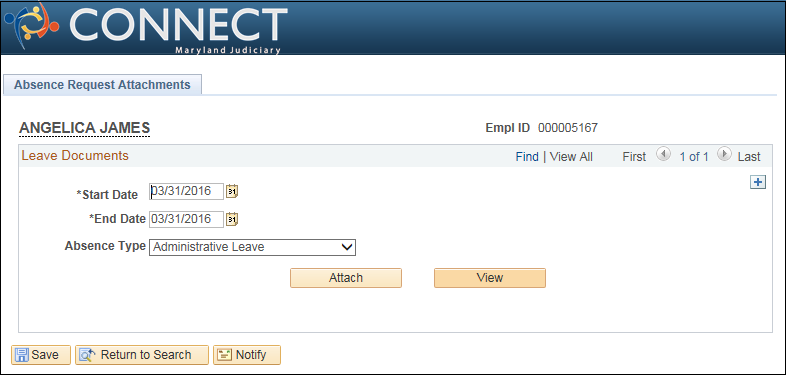The image size is (786, 376).
Task: Click the View All link
Action: [571, 157]
